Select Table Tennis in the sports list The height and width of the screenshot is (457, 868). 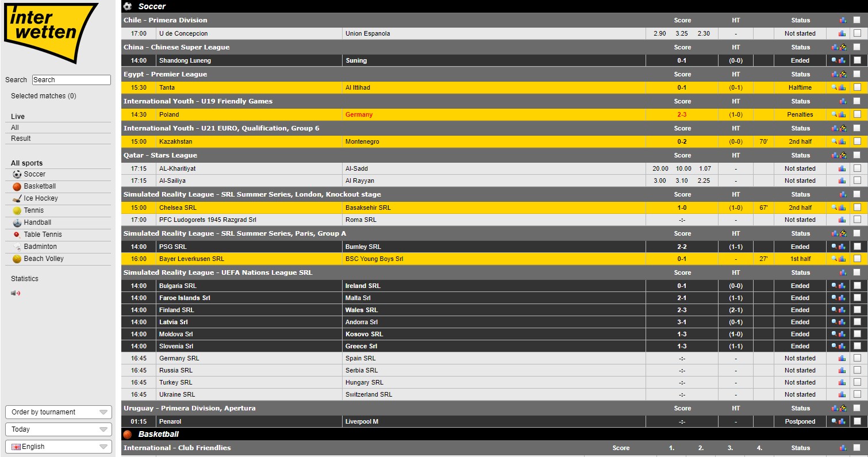tap(43, 235)
